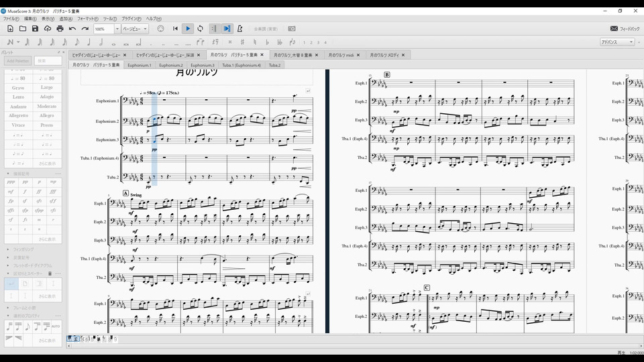Open the Format menu

pyautogui.click(x=87, y=19)
